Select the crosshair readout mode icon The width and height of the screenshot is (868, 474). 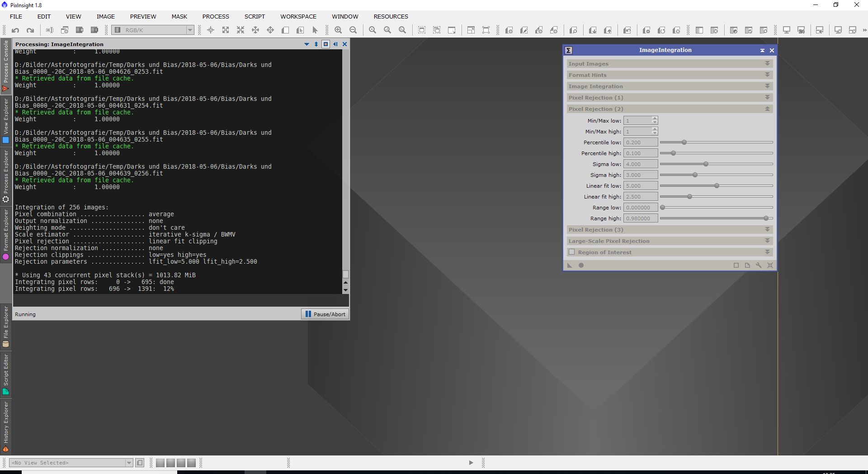(211, 30)
